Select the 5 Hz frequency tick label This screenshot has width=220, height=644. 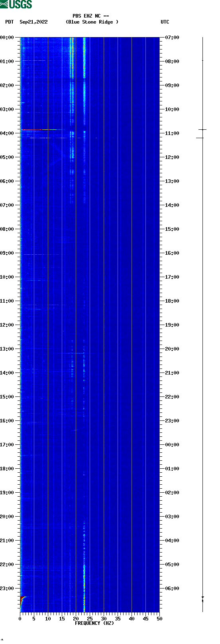point(34,619)
